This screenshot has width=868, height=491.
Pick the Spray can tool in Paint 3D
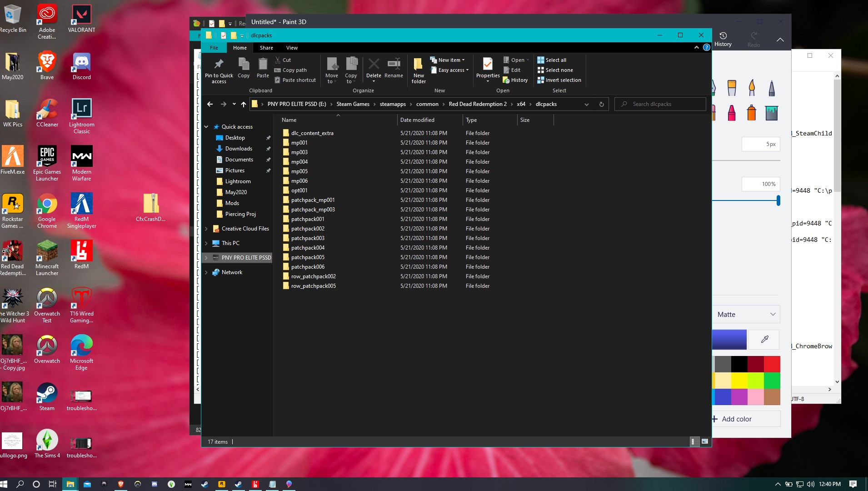click(x=752, y=113)
